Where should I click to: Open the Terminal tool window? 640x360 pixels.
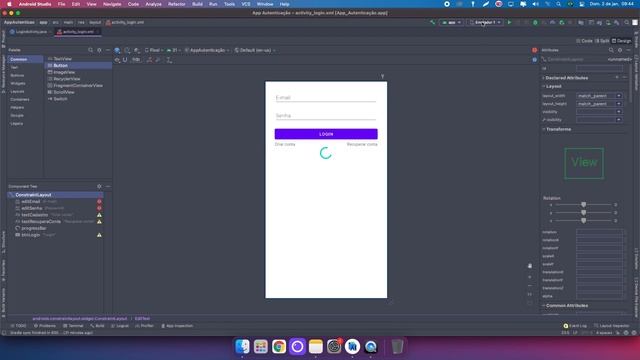(73, 326)
